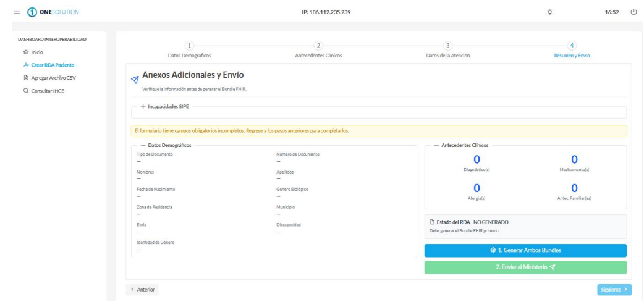This screenshot has height=302, width=644.
Task: Click the Medicamento(s) count zero
Action: [574, 159]
